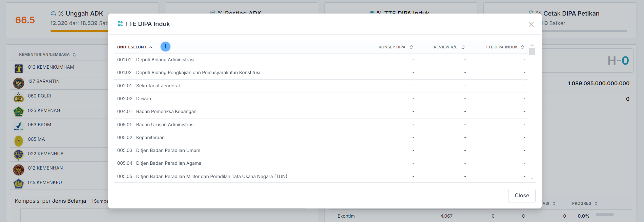This screenshot has width=644, height=222.
Task: Click the Close button
Action: (521, 196)
